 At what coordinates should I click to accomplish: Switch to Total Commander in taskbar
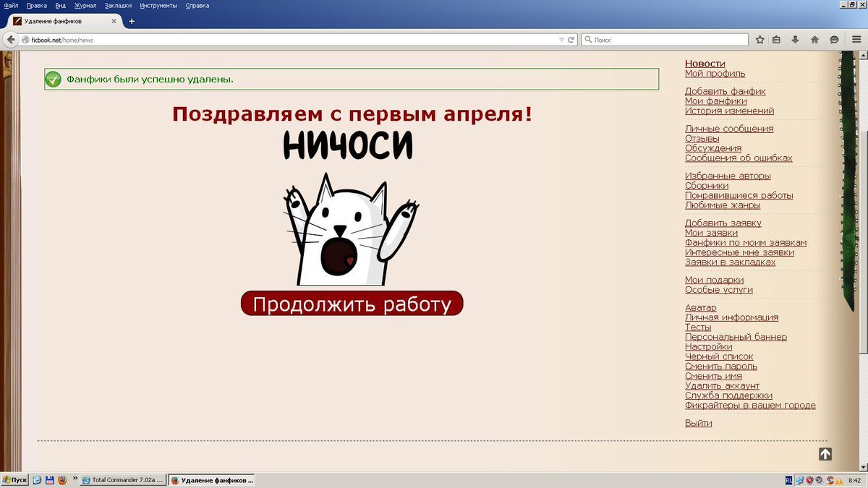click(122, 480)
